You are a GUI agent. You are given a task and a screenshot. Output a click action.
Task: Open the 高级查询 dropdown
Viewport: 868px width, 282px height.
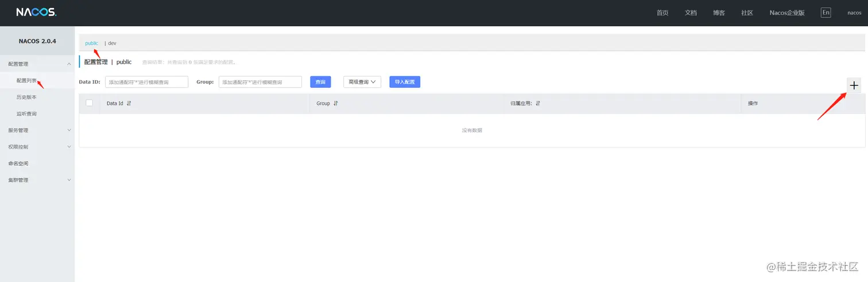pyautogui.click(x=362, y=82)
